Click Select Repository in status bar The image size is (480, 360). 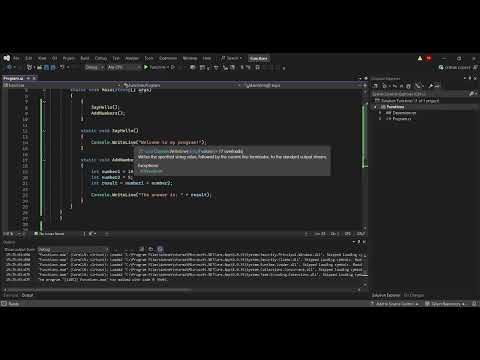(445, 304)
